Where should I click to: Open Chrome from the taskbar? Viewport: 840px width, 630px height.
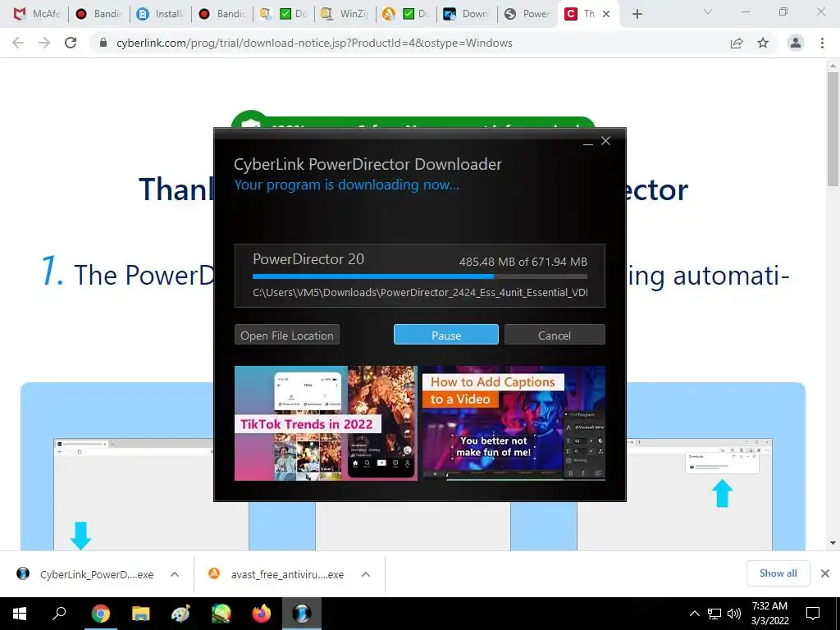100,614
